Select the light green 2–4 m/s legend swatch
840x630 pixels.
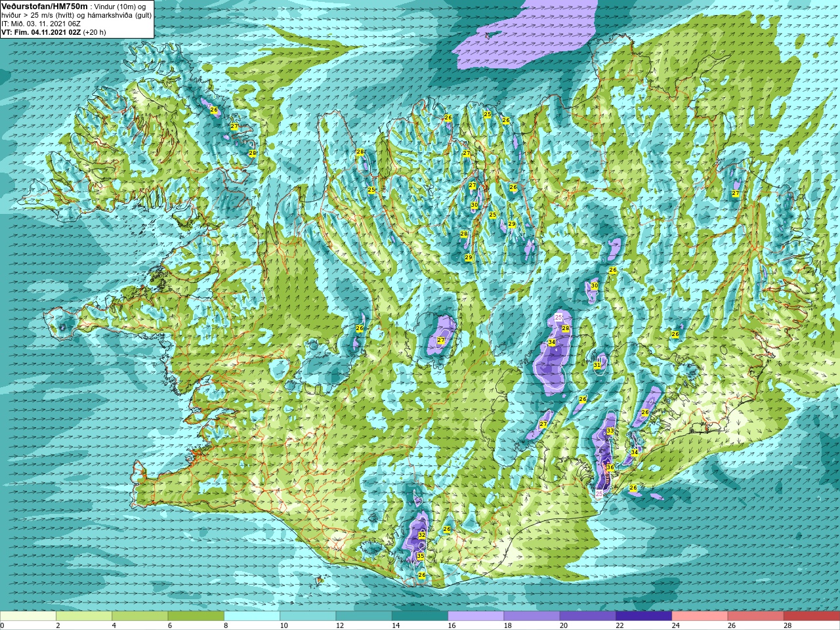coord(84,616)
